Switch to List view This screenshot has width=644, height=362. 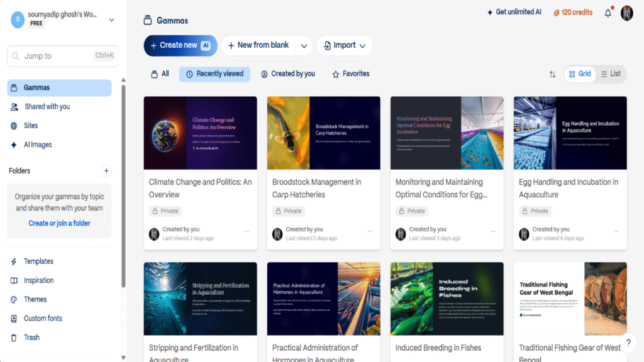(611, 74)
